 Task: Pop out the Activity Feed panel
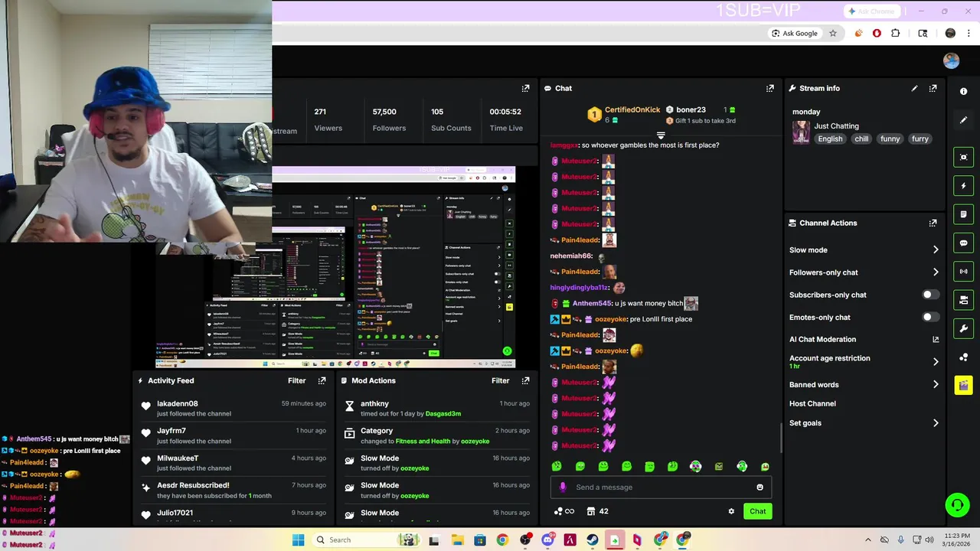(322, 380)
